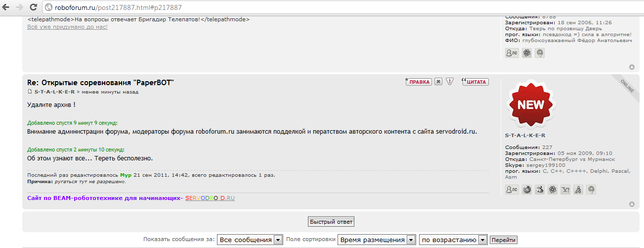Click text Сайт по BEAM-робототехнике для начинающих-

coord(105,198)
